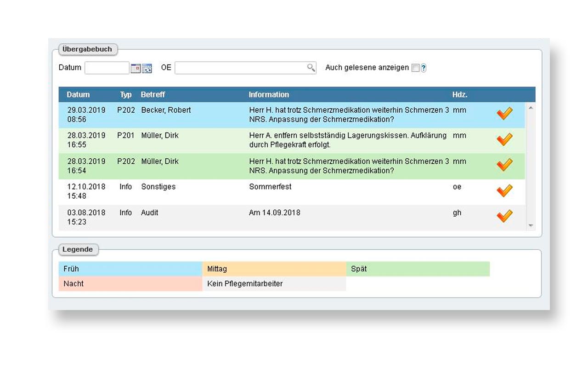Click the checkmark for the P201 Müller entry

(504, 139)
